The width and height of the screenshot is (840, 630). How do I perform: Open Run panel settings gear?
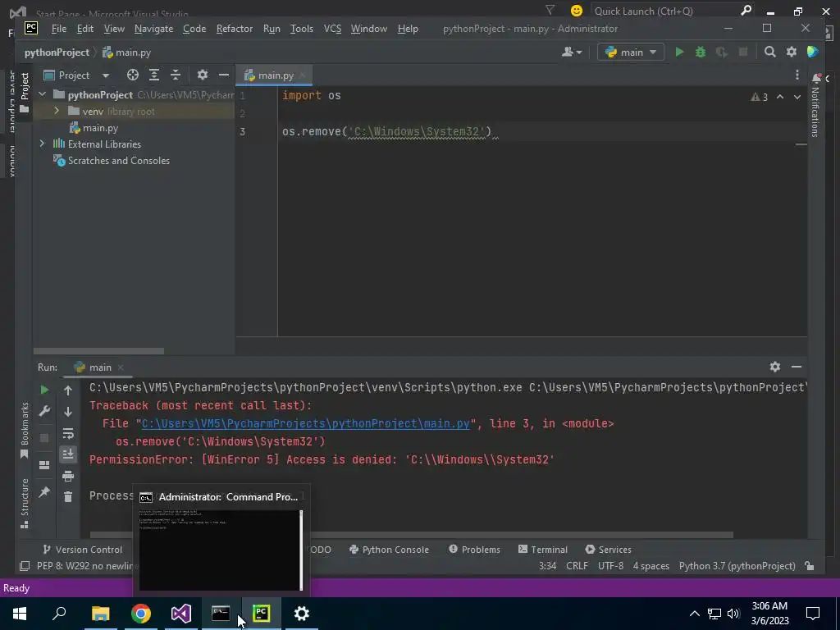(x=775, y=367)
